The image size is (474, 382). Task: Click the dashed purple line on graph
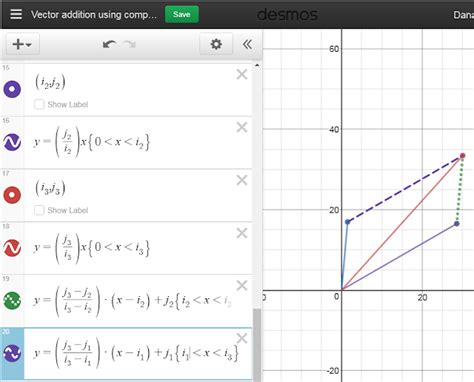coord(405,189)
